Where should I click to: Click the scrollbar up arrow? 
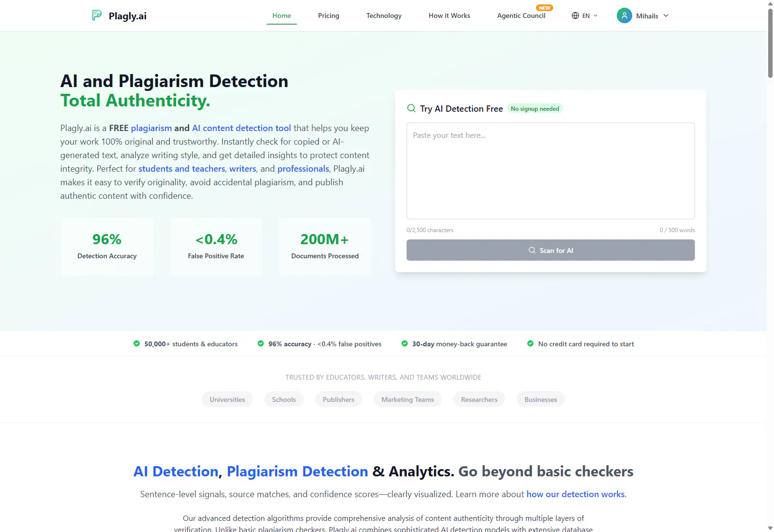[x=770, y=4]
